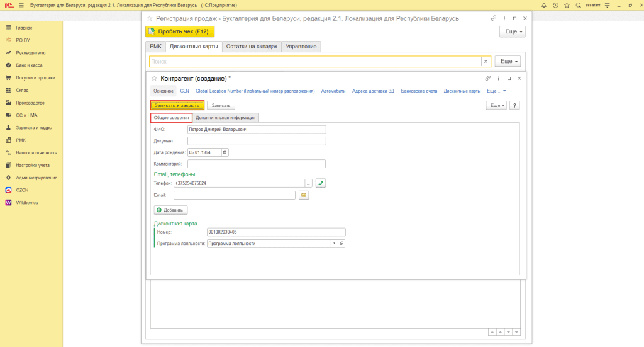Click Добавить button with plus

(x=171, y=210)
